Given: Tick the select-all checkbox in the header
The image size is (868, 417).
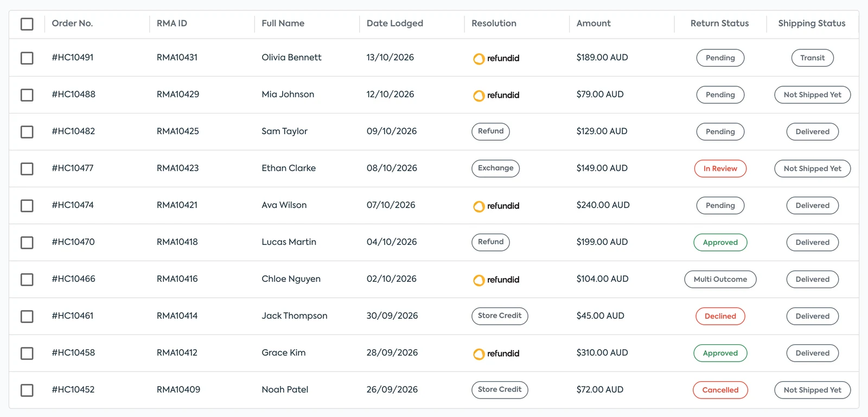Looking at the screenshot, I should pyautogui.click(x=27, y=24).
